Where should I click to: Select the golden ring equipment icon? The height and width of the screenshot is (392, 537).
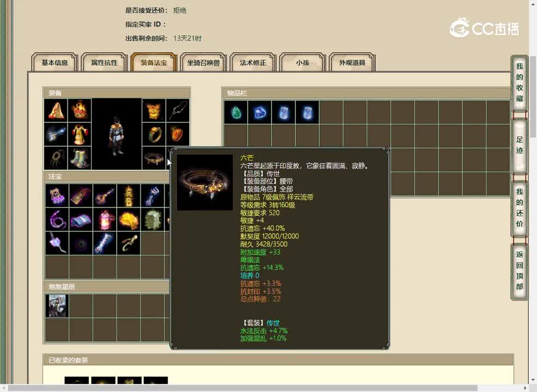coord(155,134)
